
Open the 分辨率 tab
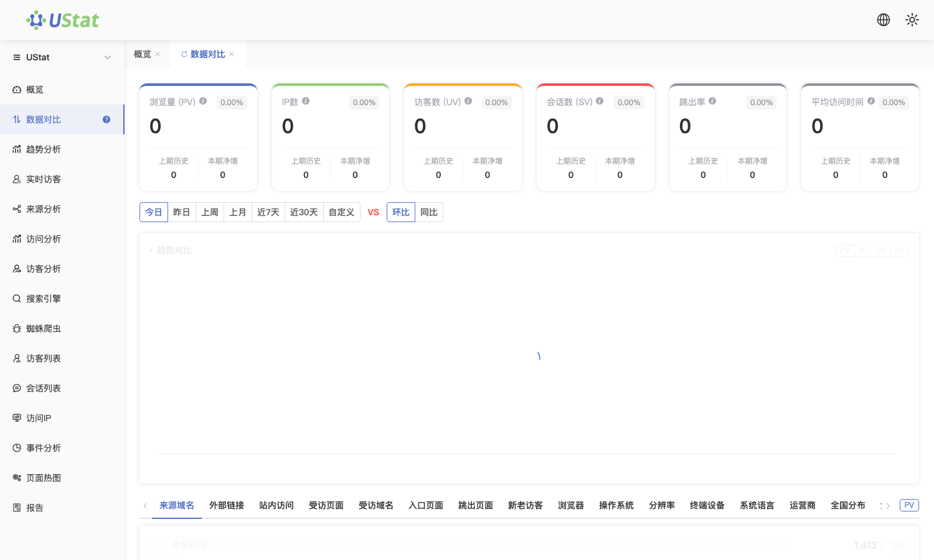(662, 505)
